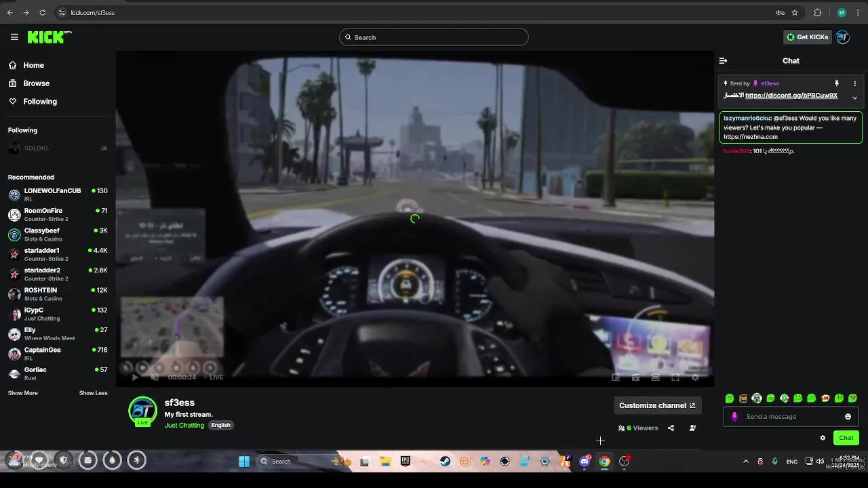Click the user icon beside the share icon

pyautogui.click(x=692, y=428)
